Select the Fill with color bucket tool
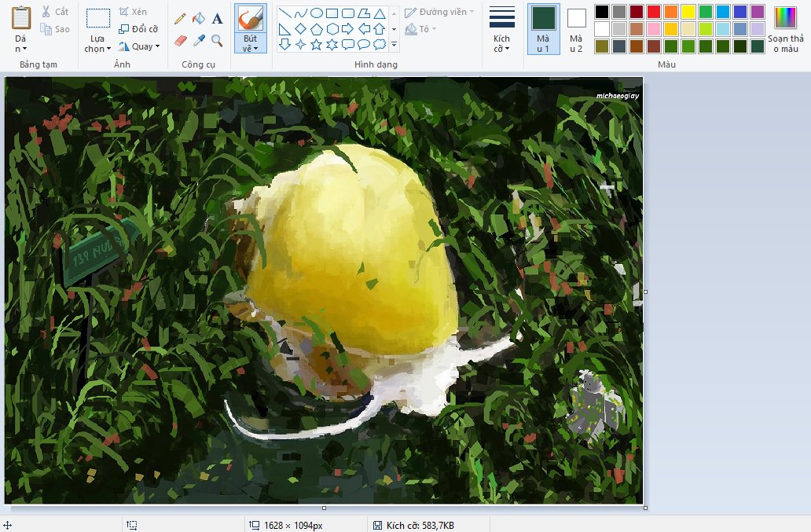The height and width of the screenshot is (532, 811). click(199, 19)
